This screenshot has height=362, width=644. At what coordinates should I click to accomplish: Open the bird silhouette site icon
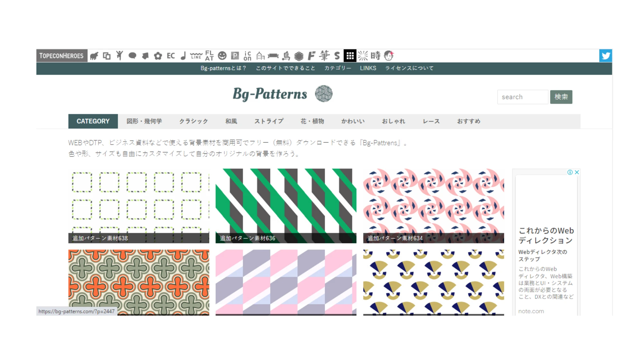point(286,56)
